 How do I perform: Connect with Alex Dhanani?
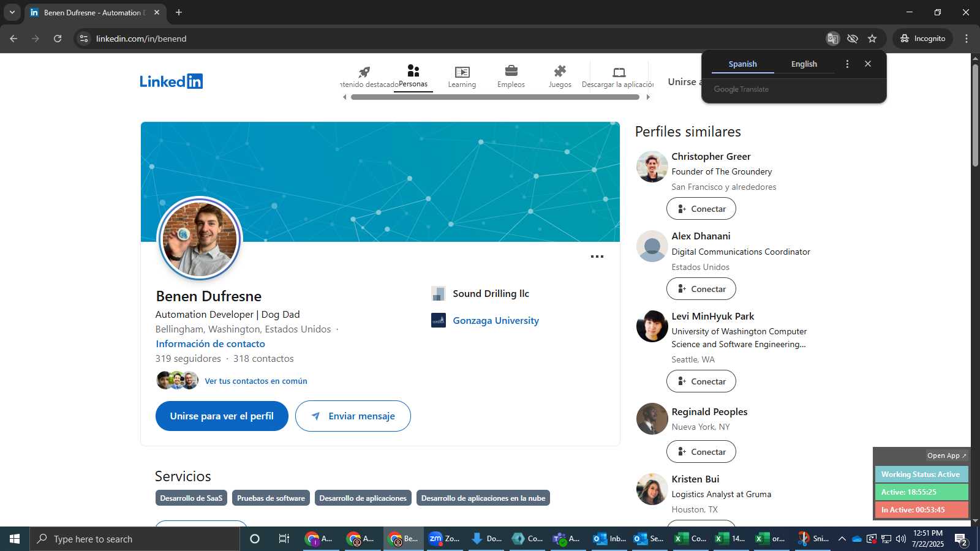tap(701, 289)
